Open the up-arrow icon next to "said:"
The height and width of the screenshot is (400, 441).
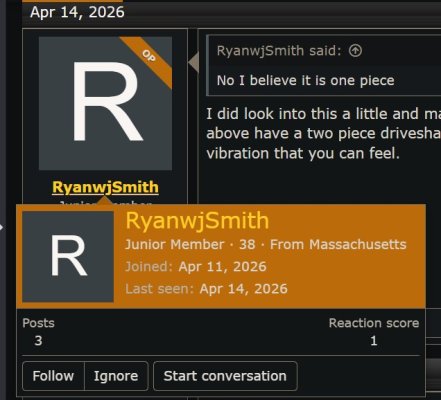(x=355, y=51)
